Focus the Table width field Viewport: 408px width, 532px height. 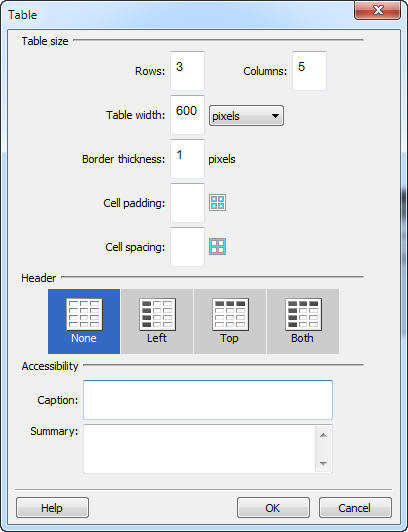[188, 115]
